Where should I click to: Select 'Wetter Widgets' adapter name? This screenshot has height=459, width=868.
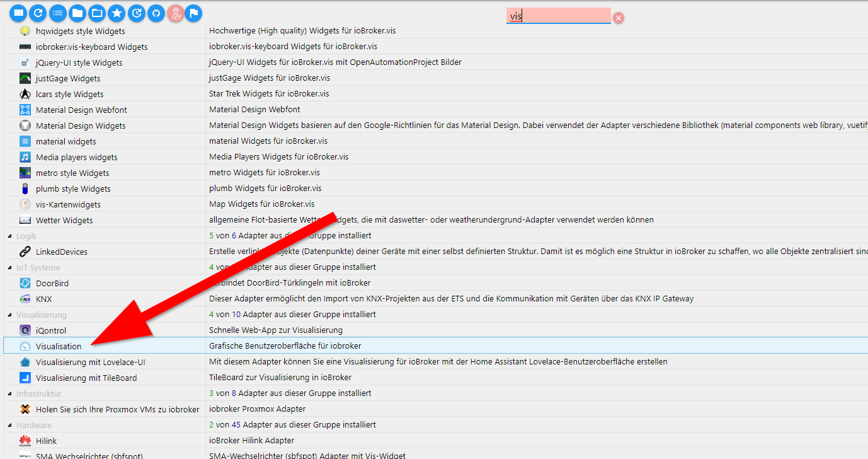(64, 220)
